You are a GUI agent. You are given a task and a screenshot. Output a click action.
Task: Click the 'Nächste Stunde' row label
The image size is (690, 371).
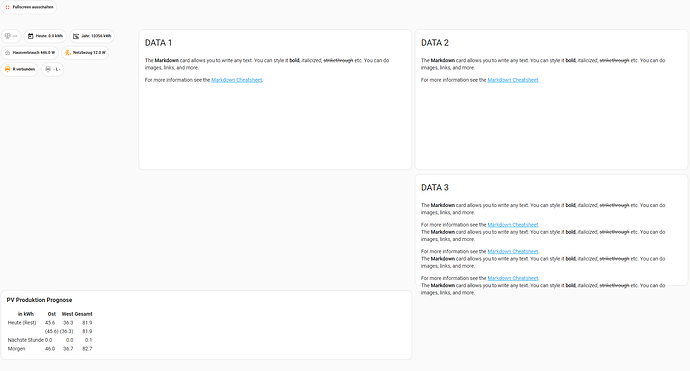(x=26, y=340)
